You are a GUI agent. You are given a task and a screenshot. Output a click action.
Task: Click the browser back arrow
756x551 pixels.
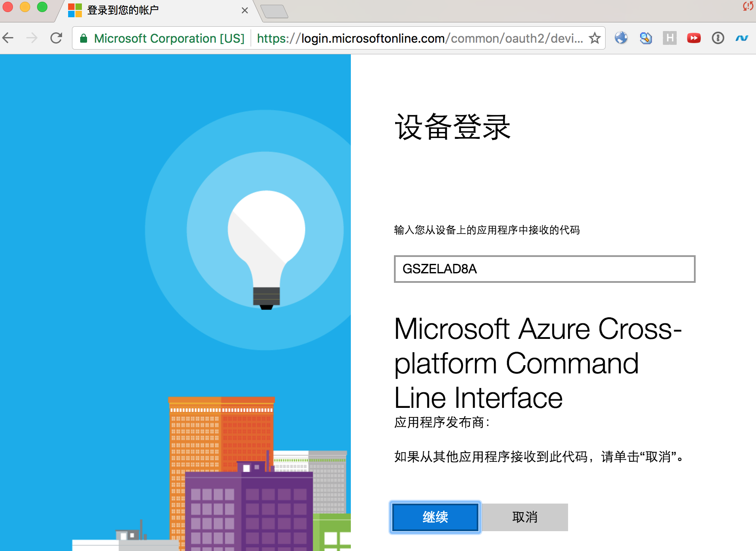click(x=8, y=38)
